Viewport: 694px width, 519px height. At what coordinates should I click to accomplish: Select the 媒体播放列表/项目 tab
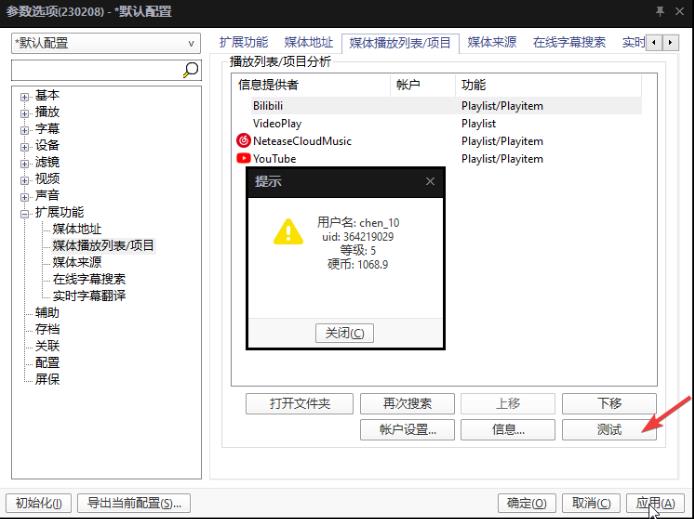click(x=400, y=43)
